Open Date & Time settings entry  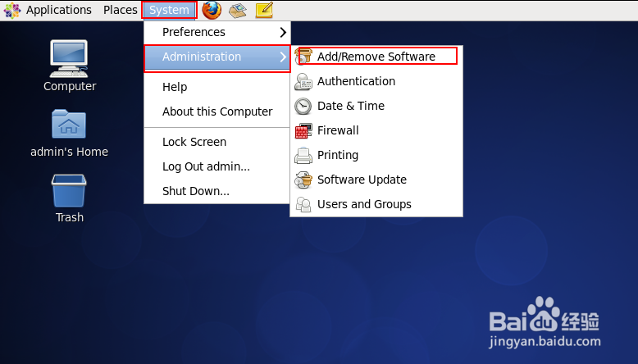click(376, 106)
